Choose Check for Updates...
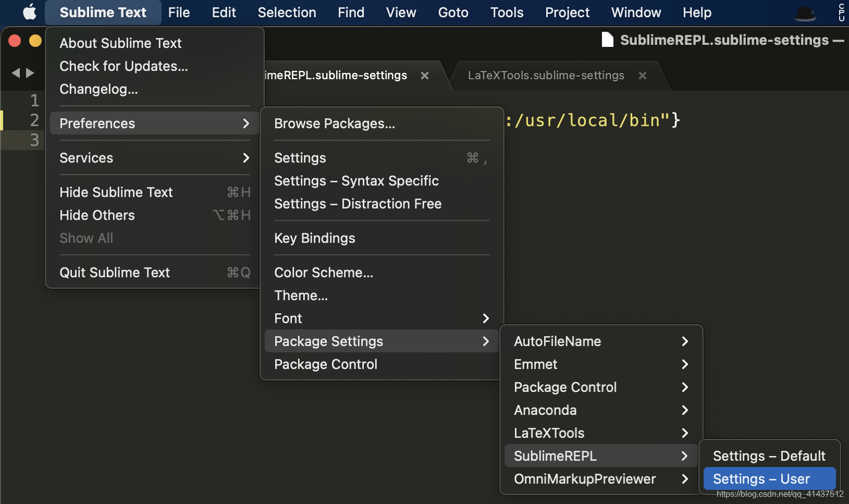The height and width of the screenshot is (504, 849). (155, 66)
